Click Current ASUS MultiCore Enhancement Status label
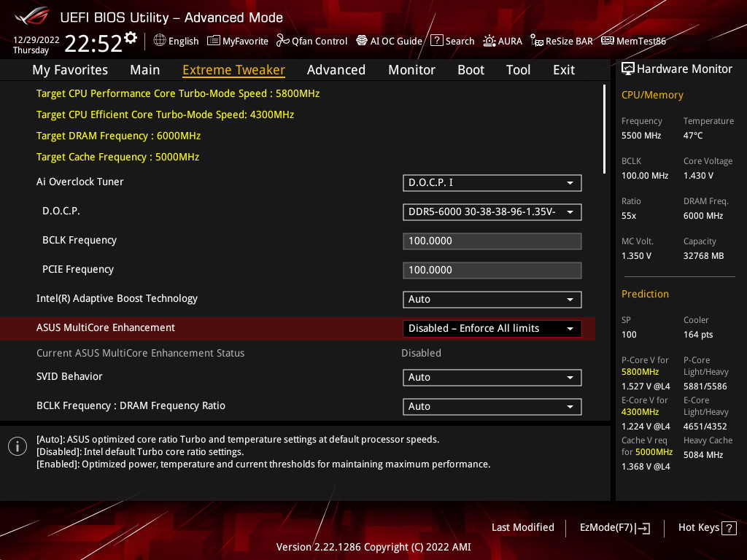The width and height of the screenshot is (747, 560). point(140,353)
